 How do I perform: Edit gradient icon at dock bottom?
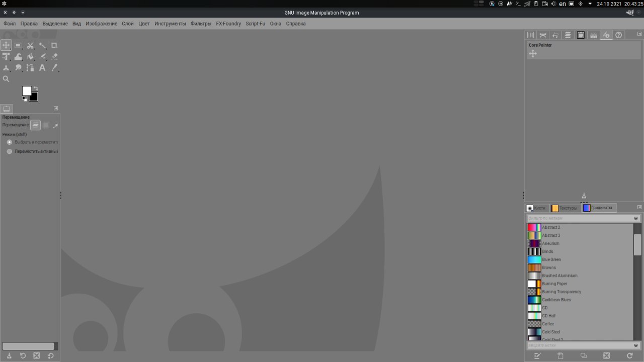[537, 355]
